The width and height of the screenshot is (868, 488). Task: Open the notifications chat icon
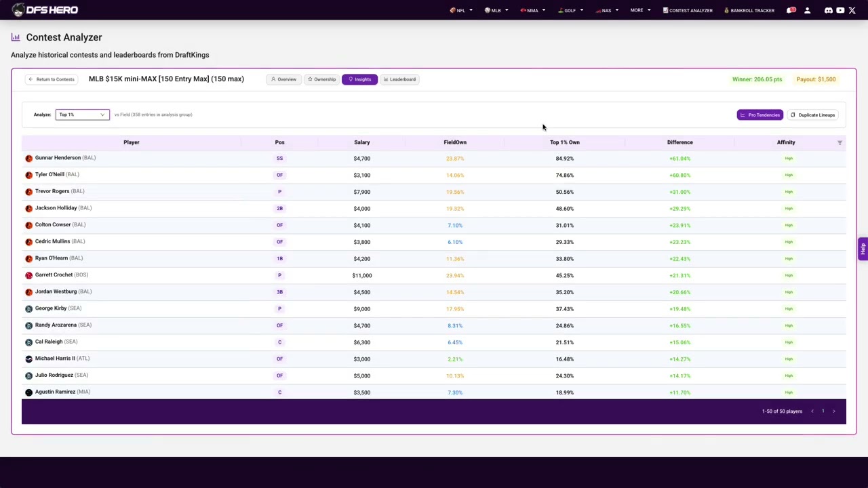(x=791, y=10)
